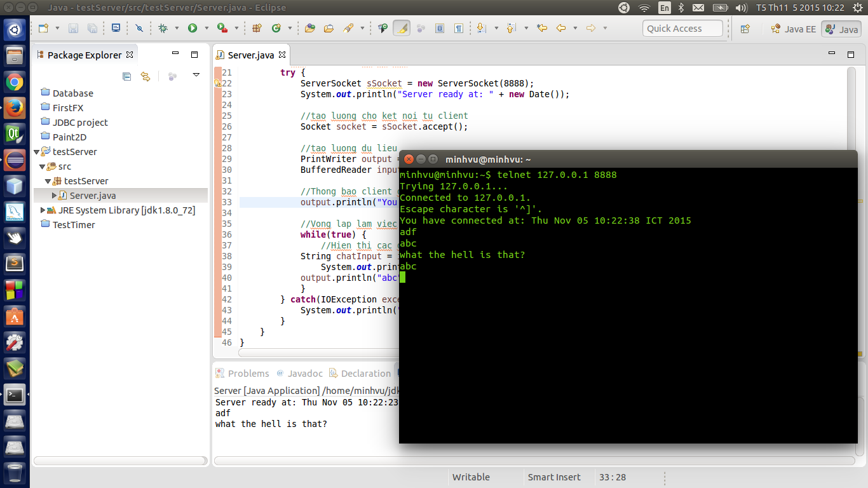Click the Next Annotation icon
This screenshot has height=488, width=868.
click(481, 29)
